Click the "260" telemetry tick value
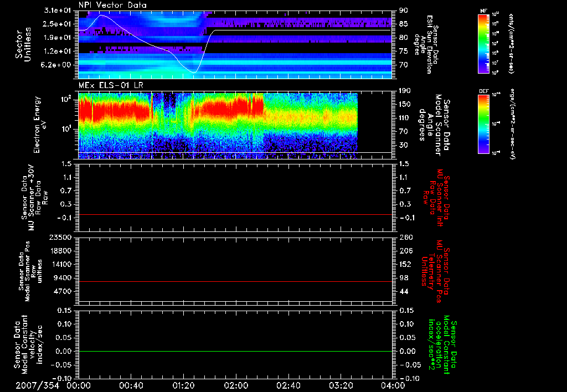This screenshot has width=567, height=392. (405, 238)
